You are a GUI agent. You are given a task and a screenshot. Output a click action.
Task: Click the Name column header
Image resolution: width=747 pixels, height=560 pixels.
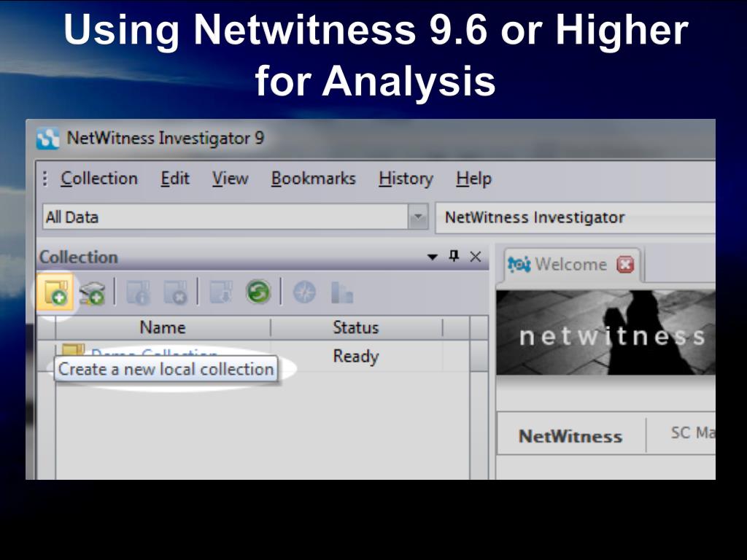(x=163, y=327)
